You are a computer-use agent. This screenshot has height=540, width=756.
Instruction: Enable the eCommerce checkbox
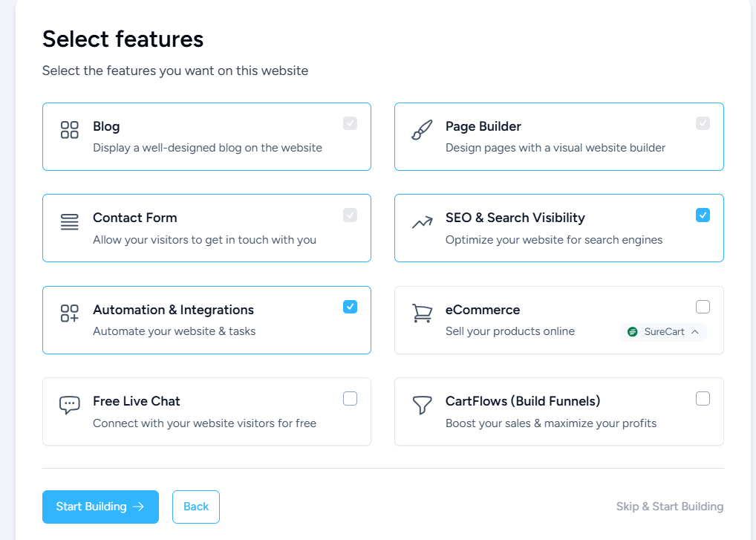[703, 307]
